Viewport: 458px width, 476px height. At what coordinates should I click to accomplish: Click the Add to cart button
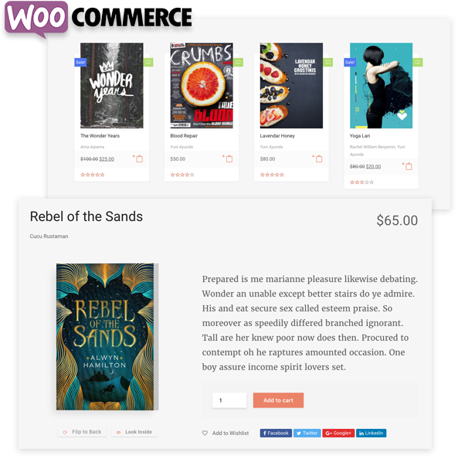[x=278, y=400]
